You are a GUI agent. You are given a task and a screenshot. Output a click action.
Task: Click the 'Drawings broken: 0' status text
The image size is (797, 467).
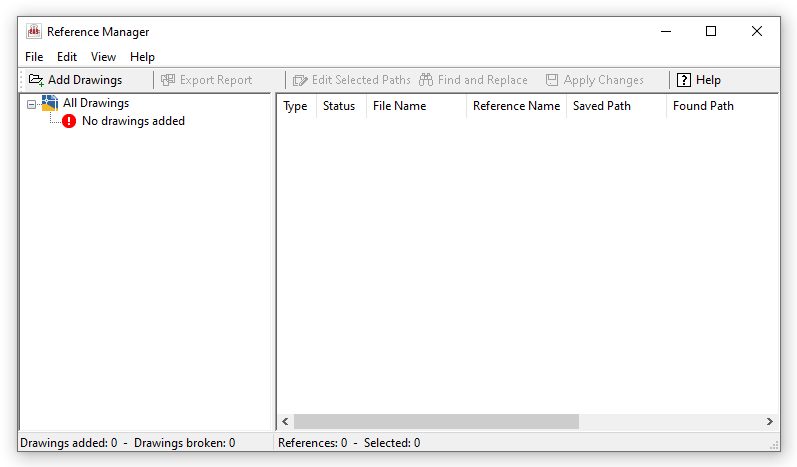tap(185, 443)
